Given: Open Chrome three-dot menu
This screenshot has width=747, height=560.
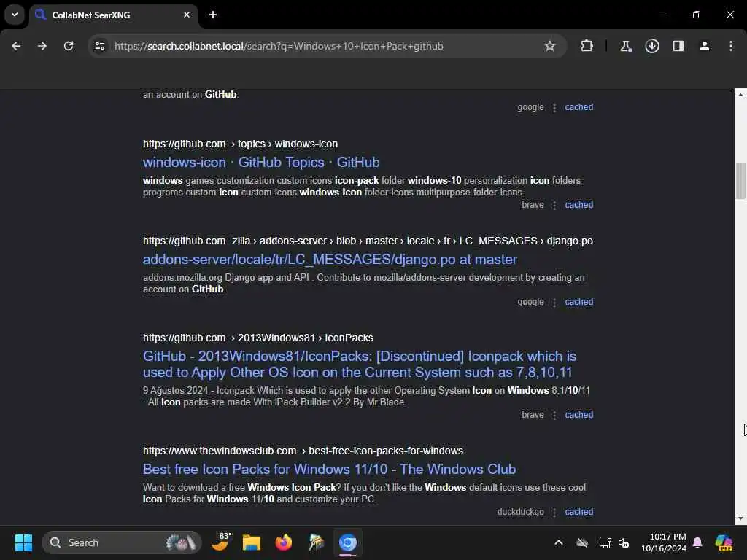Looking at the screenshot, I should (730, 46).
